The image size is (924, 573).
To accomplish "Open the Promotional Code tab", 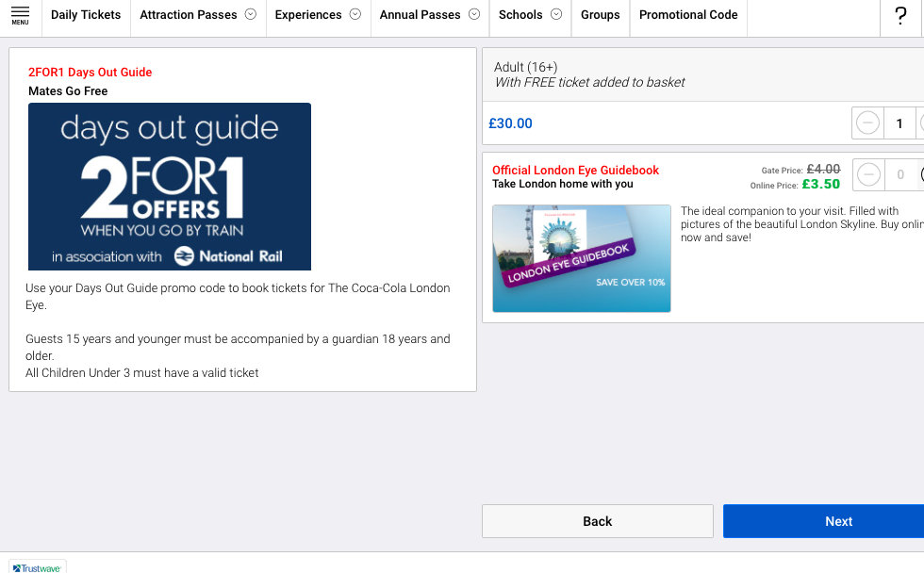I will click(688, 15).
